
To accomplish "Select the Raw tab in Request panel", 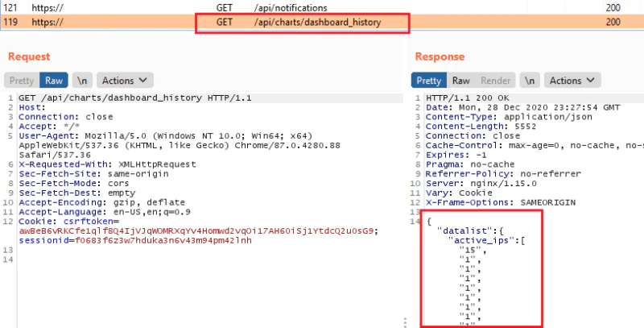I will tap(54, 81).
